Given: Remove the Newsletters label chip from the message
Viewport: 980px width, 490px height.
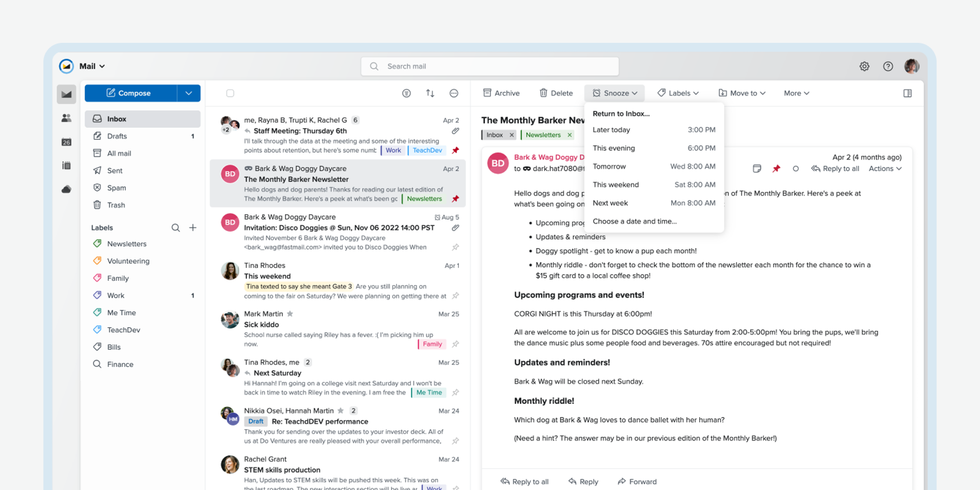Looking at the screenshot, I should click(570, 135).
